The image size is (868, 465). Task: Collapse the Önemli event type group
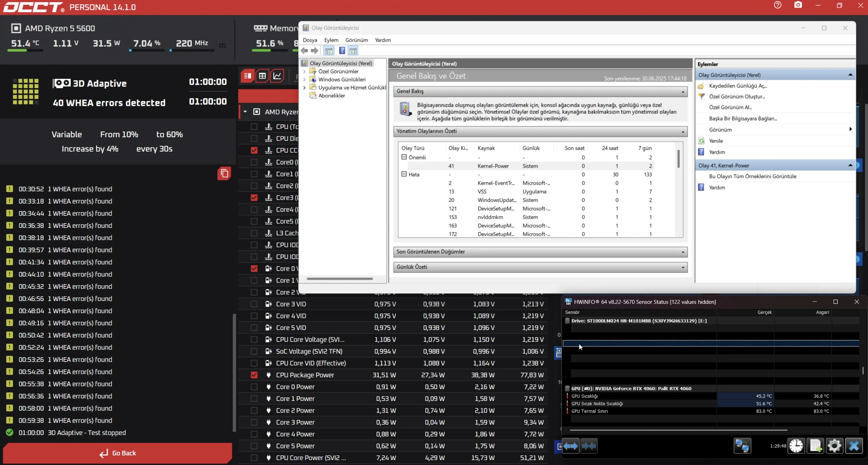[404, 157]
